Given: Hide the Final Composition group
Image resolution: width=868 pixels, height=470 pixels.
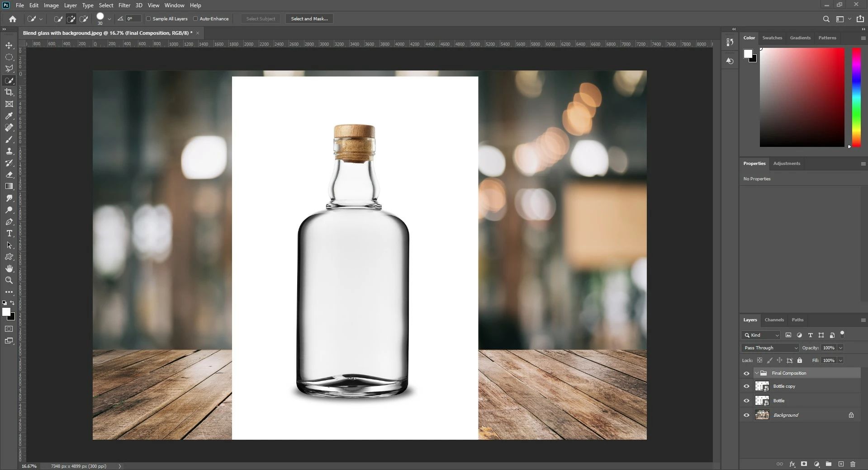Looking at the screenshot, I should coord(746,373).
